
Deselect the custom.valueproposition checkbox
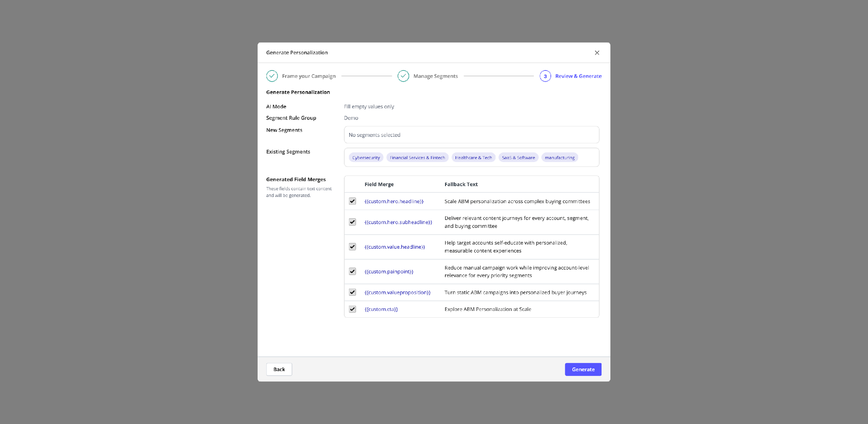pos(352,292)
